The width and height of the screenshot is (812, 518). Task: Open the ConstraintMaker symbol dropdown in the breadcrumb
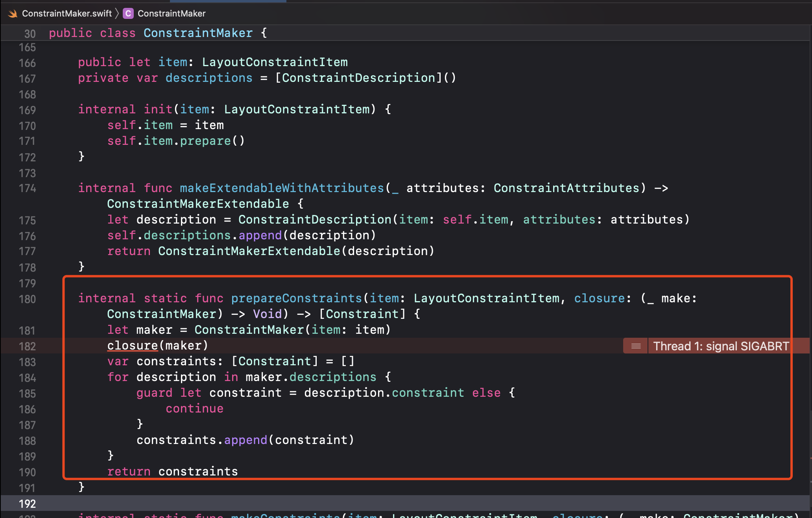tap(171, 13)
